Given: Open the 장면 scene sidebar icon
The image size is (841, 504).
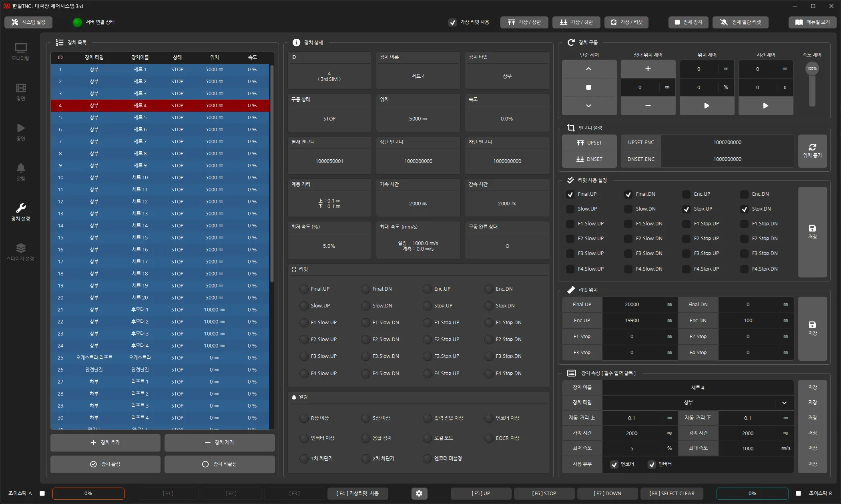Looking at the screenshot, I should click(x=20, y=92).
